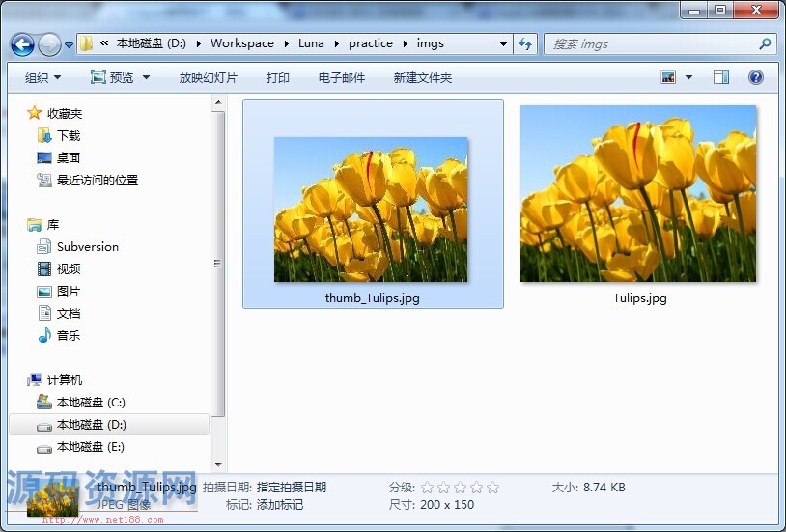Open view options dropdown arrow
This screenshot has height=532, width=786.
pyautogui.click(x=688, y=77)
